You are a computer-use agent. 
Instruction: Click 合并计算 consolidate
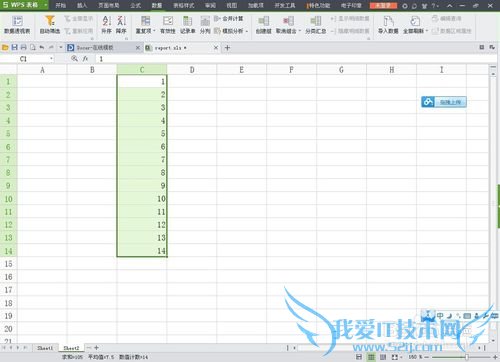click(x=229, y=19)
